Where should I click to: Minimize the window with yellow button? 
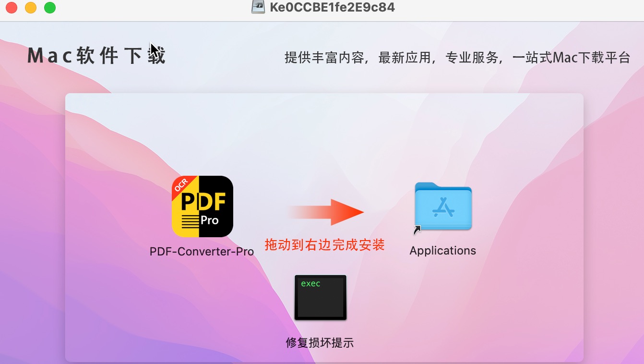[x=31, y=7]
